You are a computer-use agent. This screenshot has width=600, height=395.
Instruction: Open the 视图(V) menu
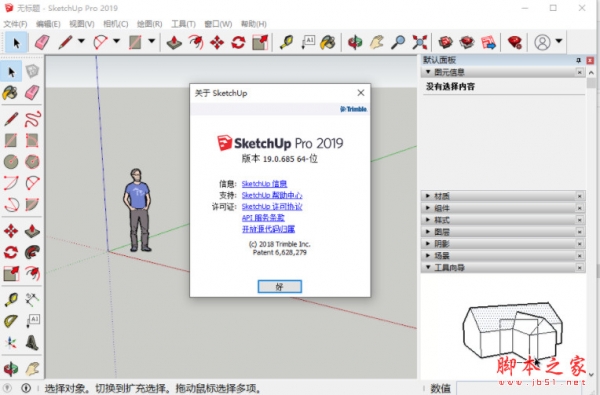82,24
